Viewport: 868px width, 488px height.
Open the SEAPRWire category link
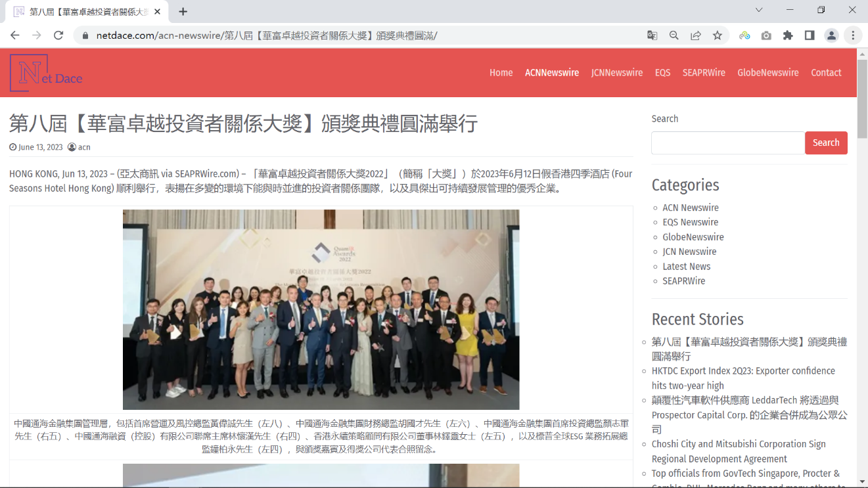click(684, 281)
